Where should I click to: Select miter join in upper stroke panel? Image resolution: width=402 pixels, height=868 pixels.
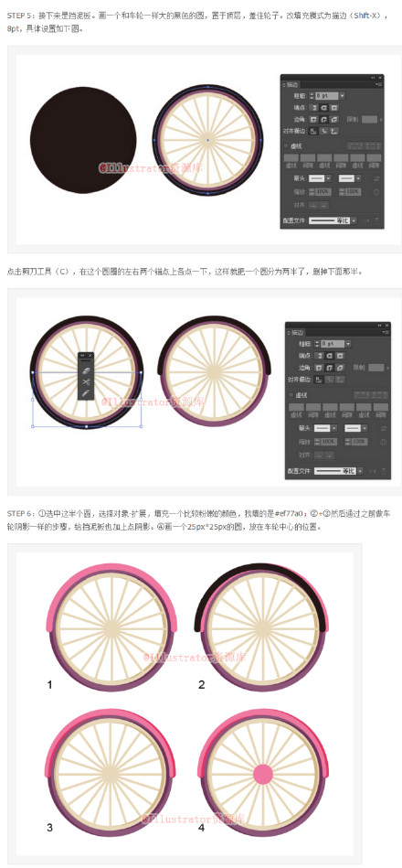(x=313, y=120)
